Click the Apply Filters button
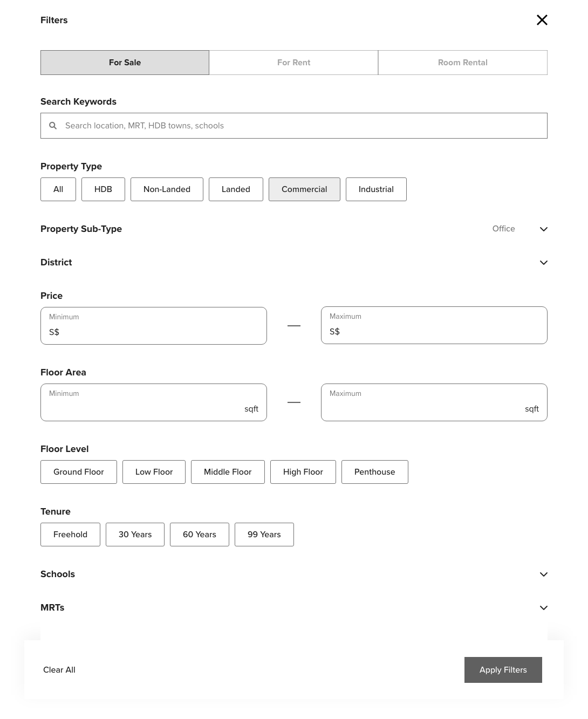 (x=503, y=670)
